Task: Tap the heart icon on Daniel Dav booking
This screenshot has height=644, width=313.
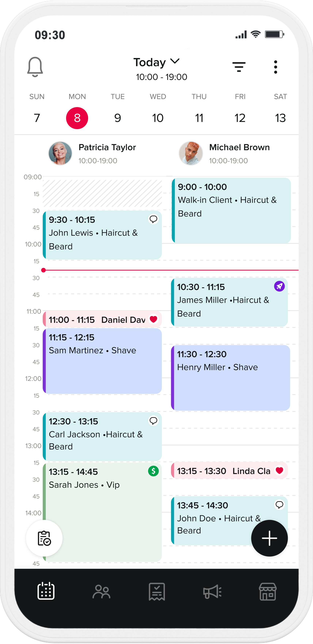Action: click(x=153, y=319)
